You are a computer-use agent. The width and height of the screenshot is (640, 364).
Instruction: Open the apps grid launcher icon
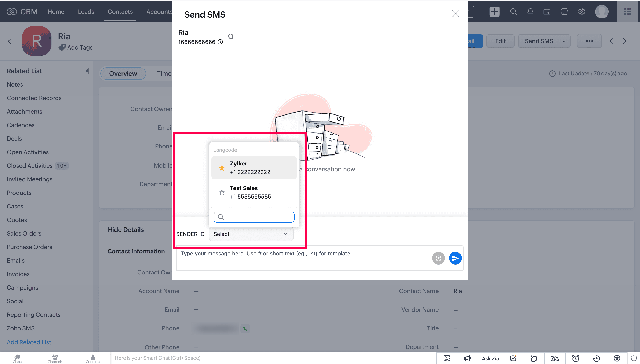[628, 12]
